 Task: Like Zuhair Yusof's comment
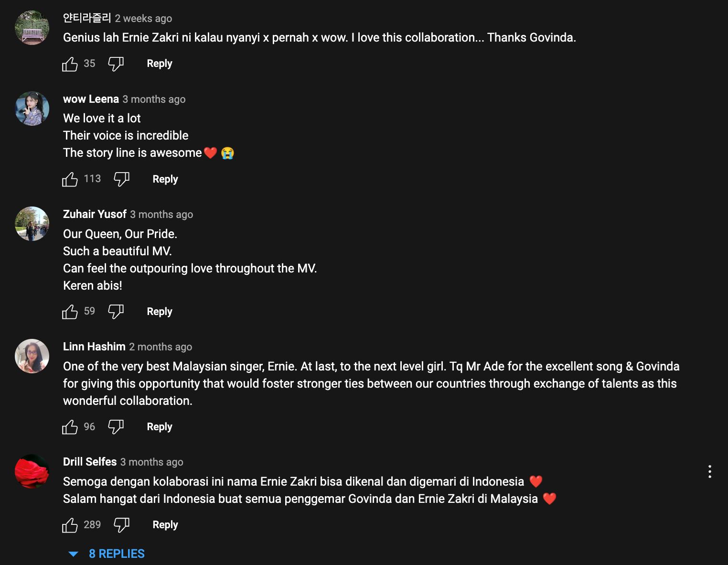pos(70,312)
